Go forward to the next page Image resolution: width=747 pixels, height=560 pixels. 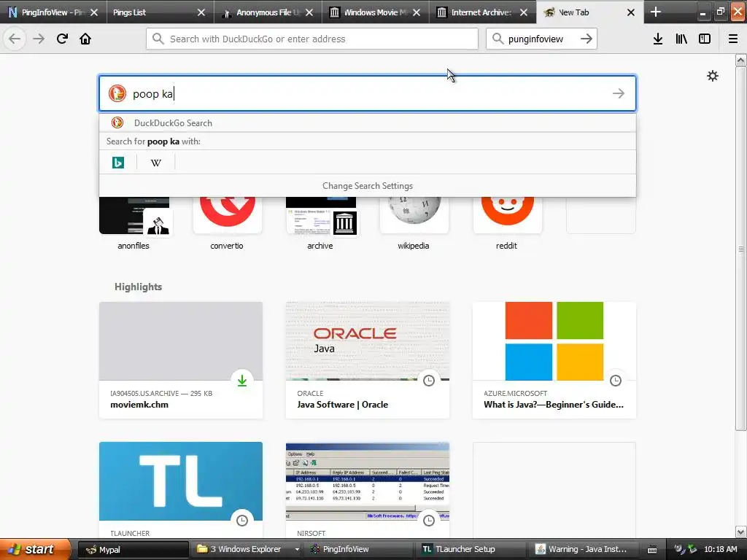click(x=39, y=39)
